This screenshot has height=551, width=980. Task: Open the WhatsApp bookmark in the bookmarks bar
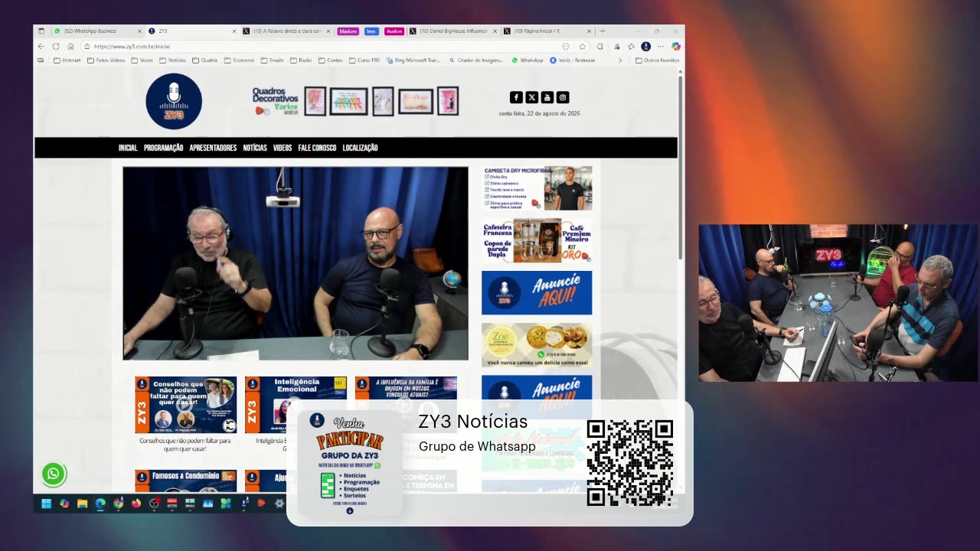[528, 60]
